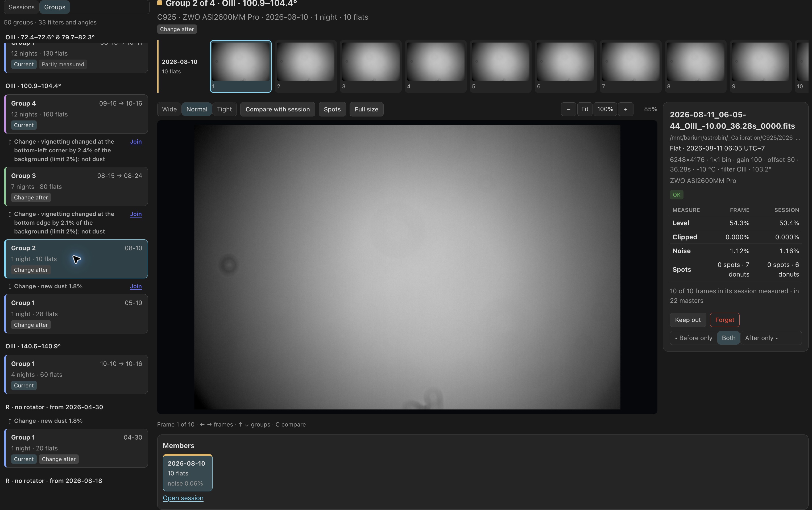Select flat thumbnail number 6
The height and width of the screenshot is (510, 812).
coord(566,66)
